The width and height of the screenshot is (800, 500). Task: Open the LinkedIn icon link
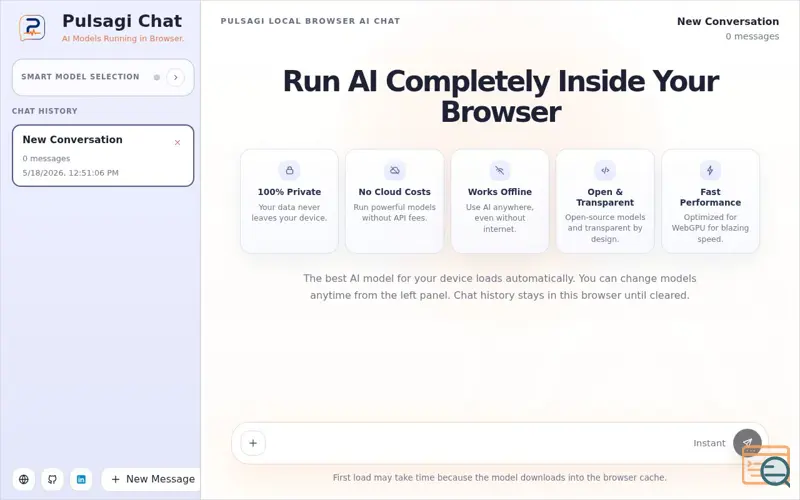point(81,479)
